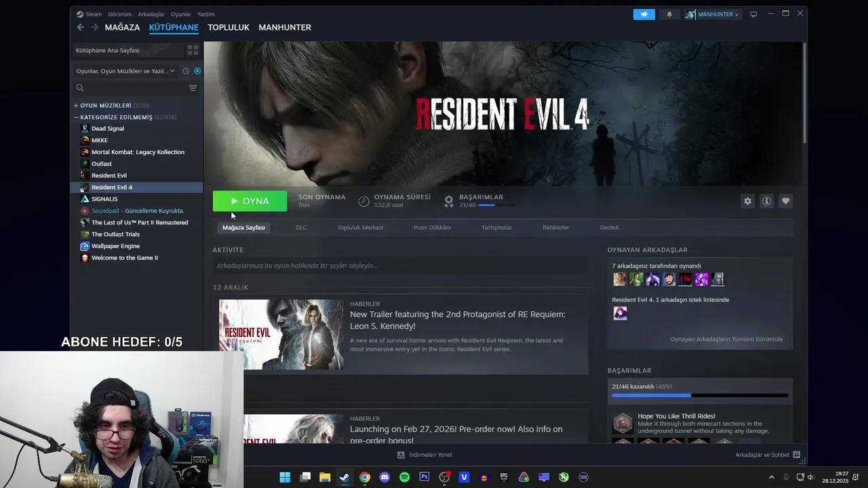Open Discord from the taskbar

point(384,477)
